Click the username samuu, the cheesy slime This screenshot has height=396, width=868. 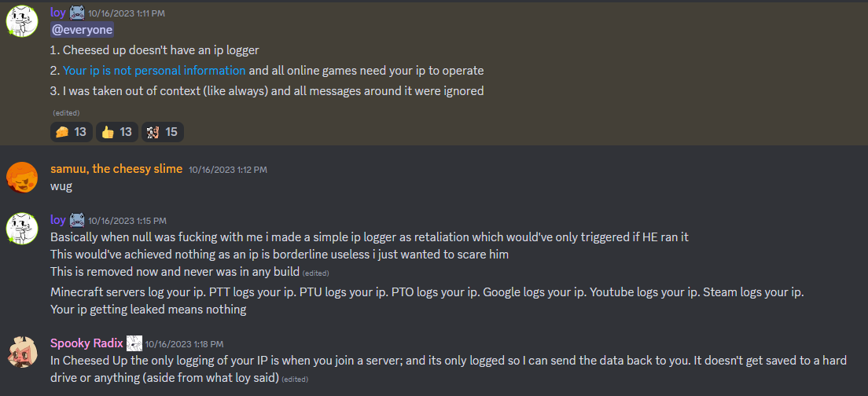coord(116,169)
